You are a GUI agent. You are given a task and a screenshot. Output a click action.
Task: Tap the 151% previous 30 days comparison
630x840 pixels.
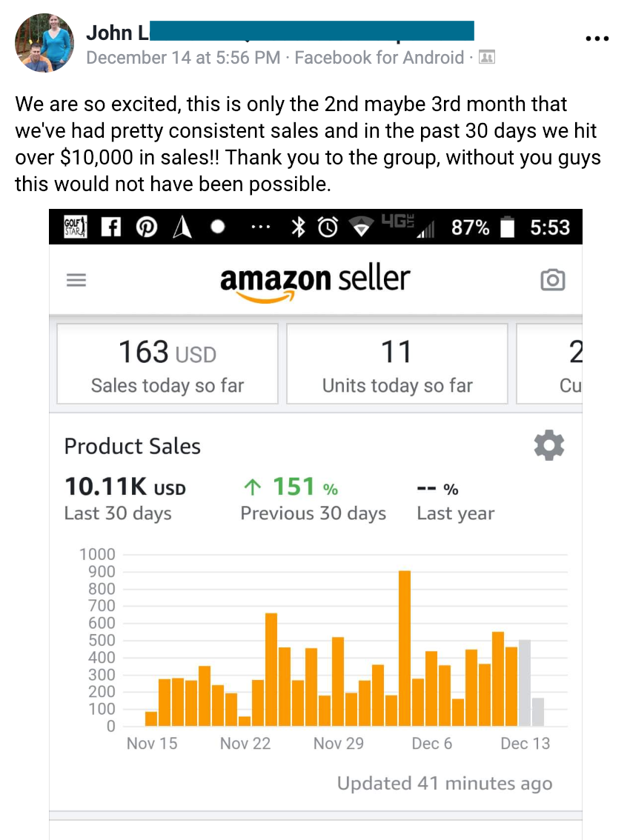(291, 487)
